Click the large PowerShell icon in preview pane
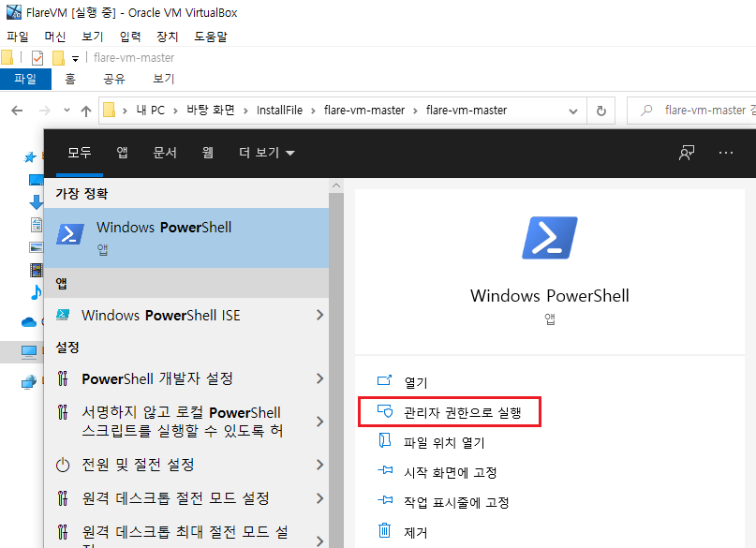Image resolution: width=756 pixels, height=548 pixels. (550, 238)
